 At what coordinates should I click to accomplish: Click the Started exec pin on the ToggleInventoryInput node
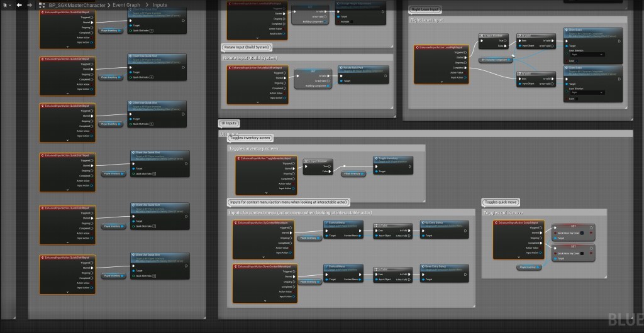pyautogui.click(x=294, y=168)
